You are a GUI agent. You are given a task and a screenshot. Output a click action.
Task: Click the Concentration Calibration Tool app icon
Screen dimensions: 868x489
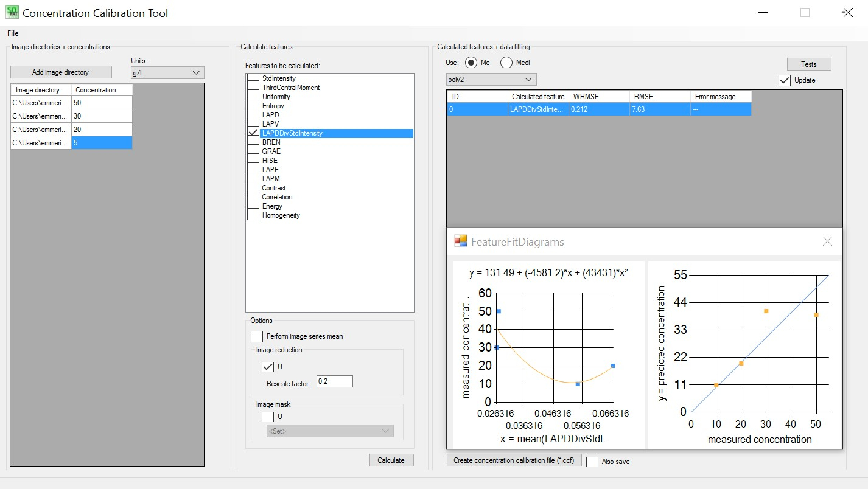12,13
